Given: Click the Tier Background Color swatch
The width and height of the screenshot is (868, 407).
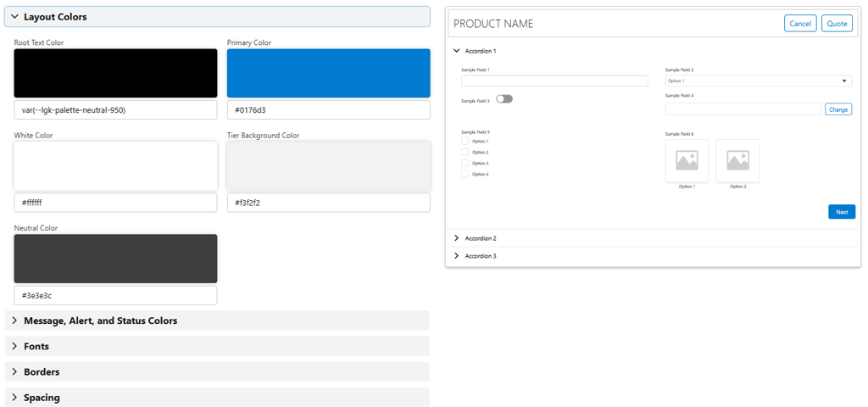Looking at the screenshot, I should [x=329, y=165].
